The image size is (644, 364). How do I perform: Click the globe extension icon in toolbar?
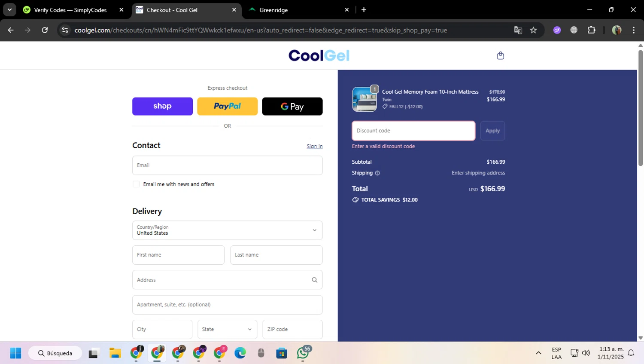pos(574,30)
